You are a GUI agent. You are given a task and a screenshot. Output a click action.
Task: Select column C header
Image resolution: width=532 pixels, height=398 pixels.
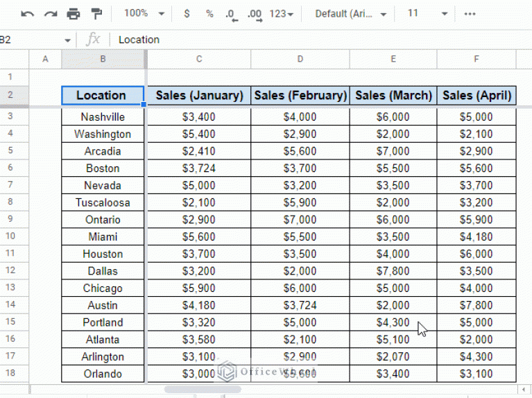tap(199, 59)
